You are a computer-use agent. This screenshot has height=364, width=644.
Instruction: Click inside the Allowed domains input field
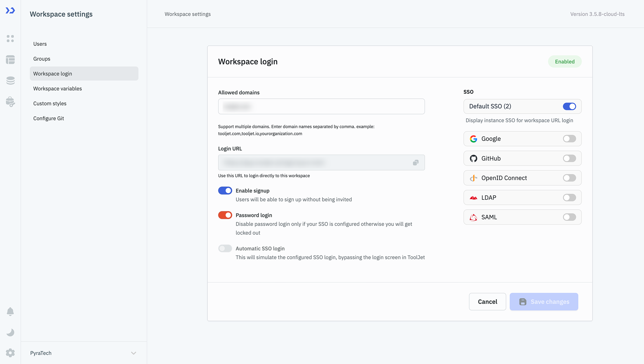[321, 106]
